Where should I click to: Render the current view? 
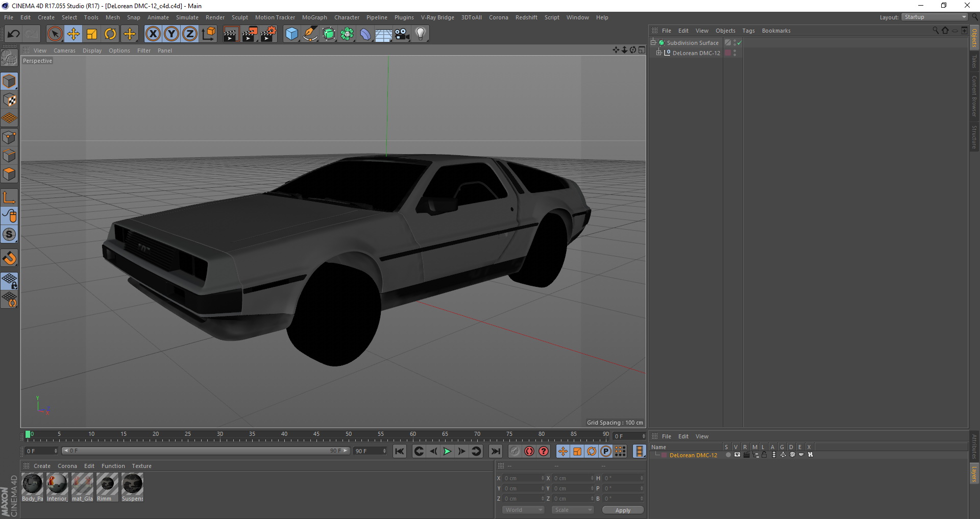click(231, 34)
